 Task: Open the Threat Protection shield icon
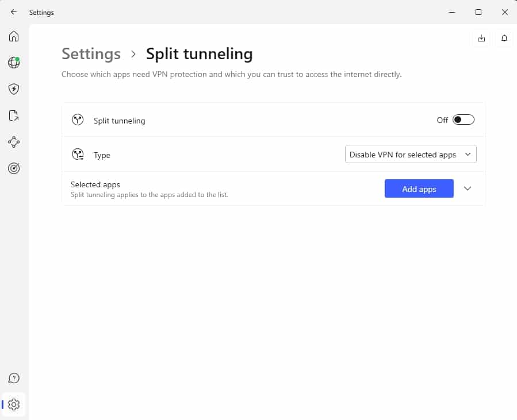(x=14, y=89)
